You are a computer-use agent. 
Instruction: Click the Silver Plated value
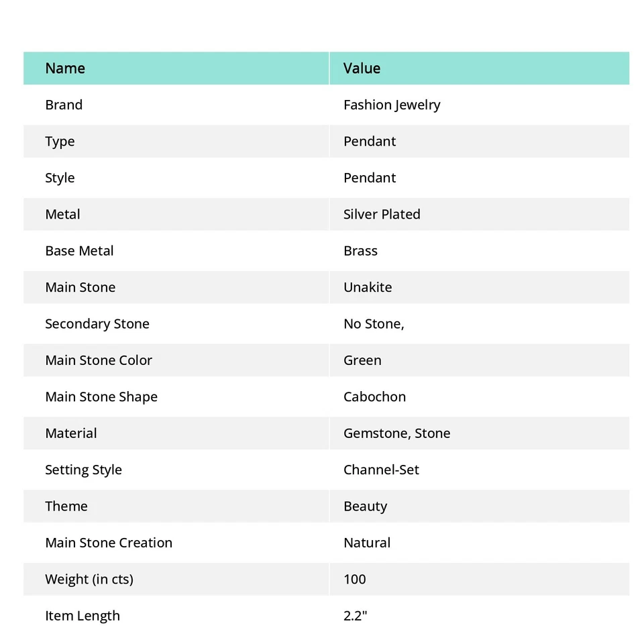point(382,214)
